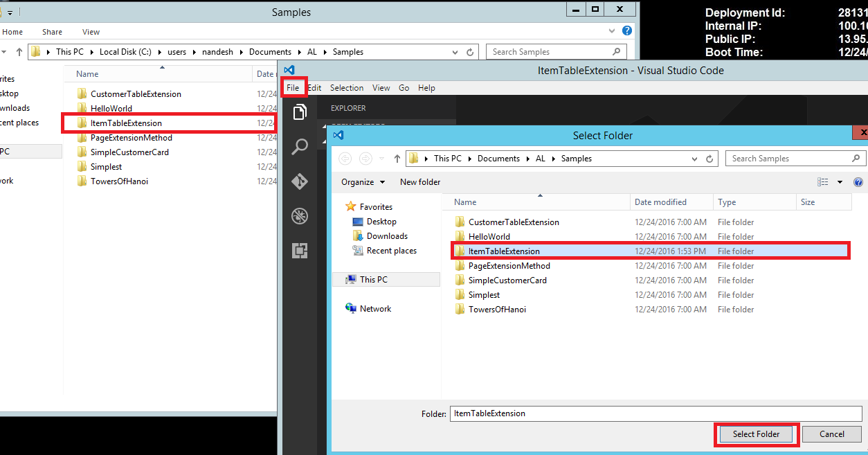Sort by Date modified column in dialog

point(672,202)
